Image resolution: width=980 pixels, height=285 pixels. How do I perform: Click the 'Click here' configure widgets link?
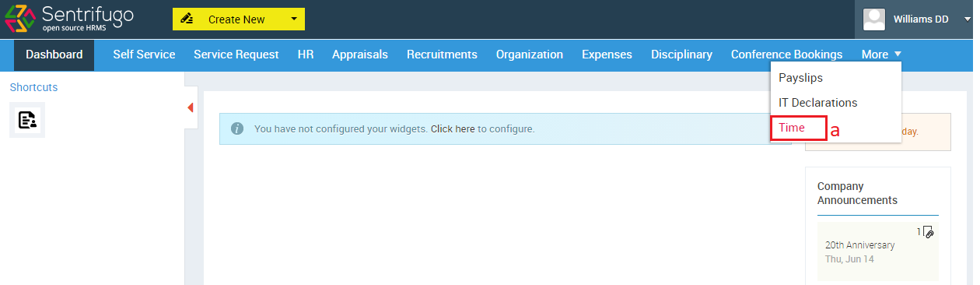(x=453, y=128)
